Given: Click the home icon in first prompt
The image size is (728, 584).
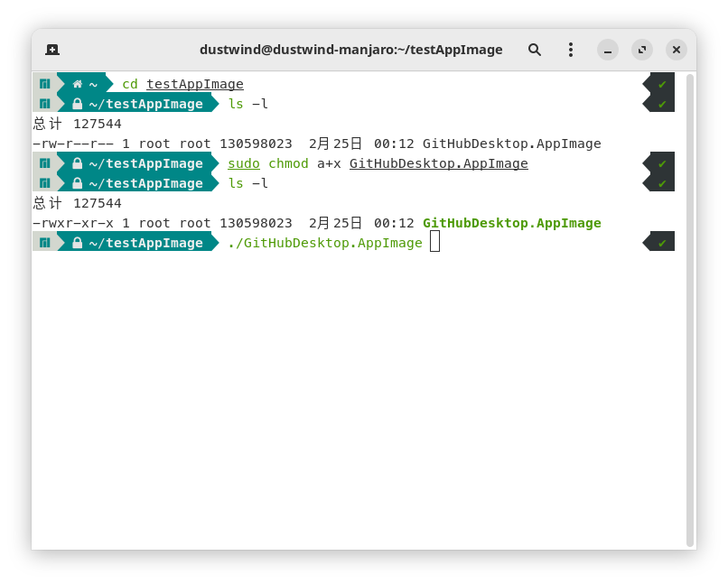Looking at the screenshot, I should click(78, 84).
